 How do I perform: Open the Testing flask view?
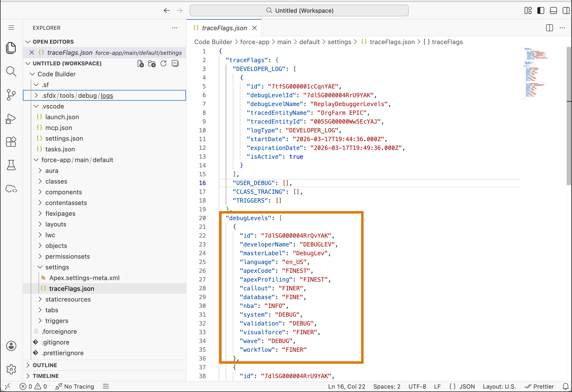pos(11,165)
